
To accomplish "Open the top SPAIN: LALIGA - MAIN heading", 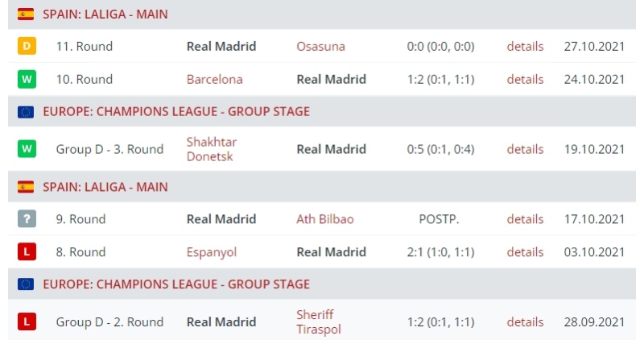I will 105,15.
